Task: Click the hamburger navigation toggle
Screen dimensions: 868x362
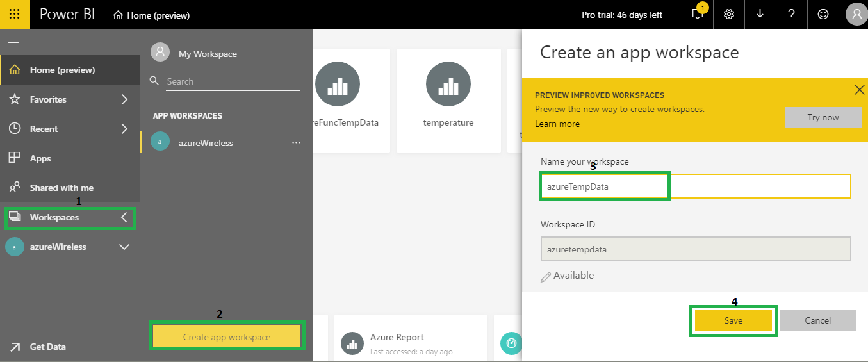Action: (13, 43)
